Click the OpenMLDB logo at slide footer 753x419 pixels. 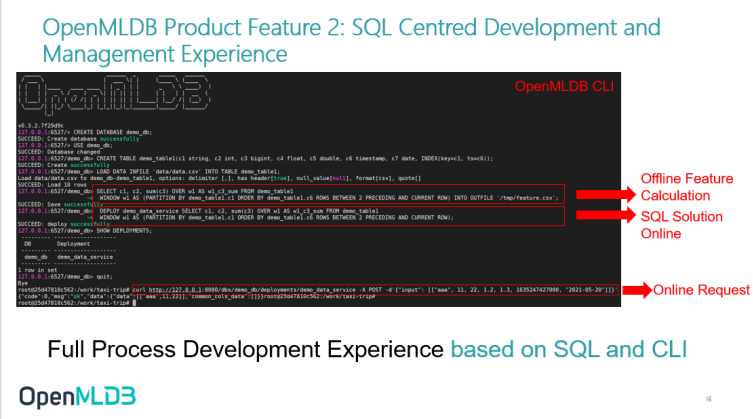click(78, 397)
